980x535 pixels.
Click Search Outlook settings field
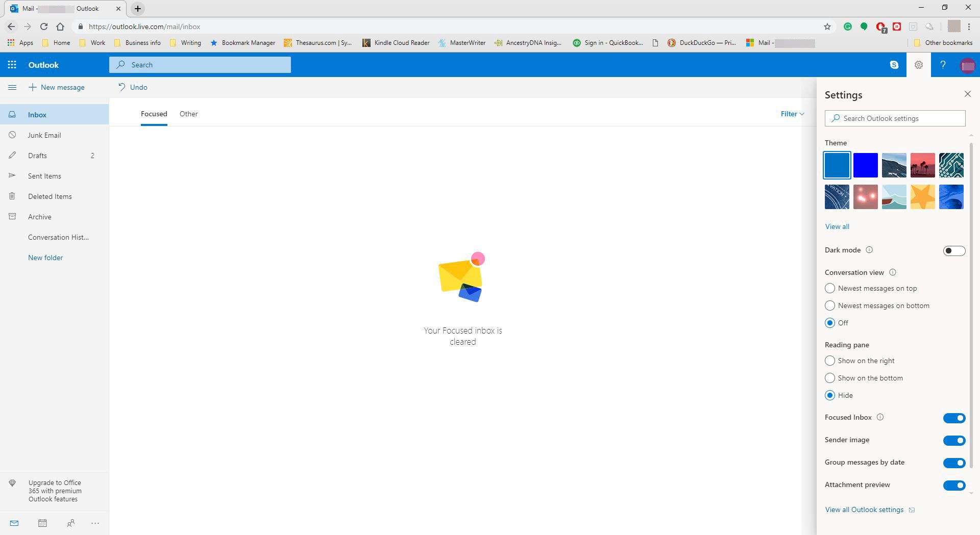coord(895,118)
